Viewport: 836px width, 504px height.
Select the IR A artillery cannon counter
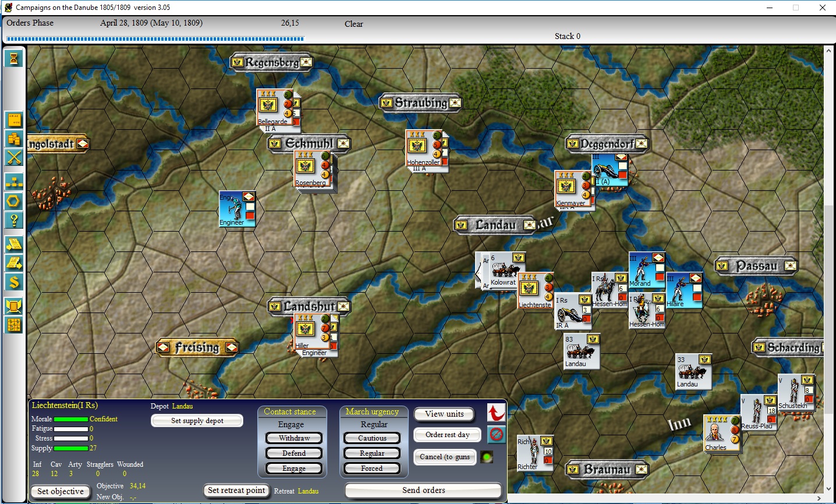[x=573, y=312]
